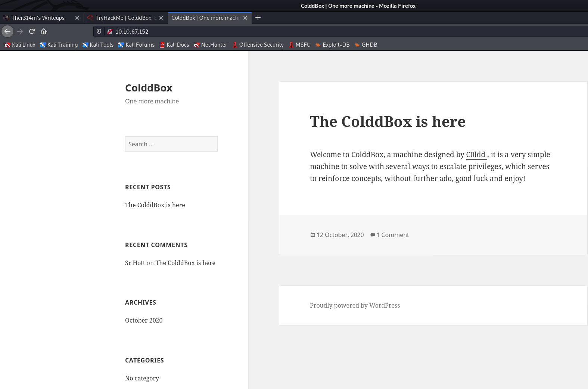Open the Kali Forums bookmark

coord(136,45)
